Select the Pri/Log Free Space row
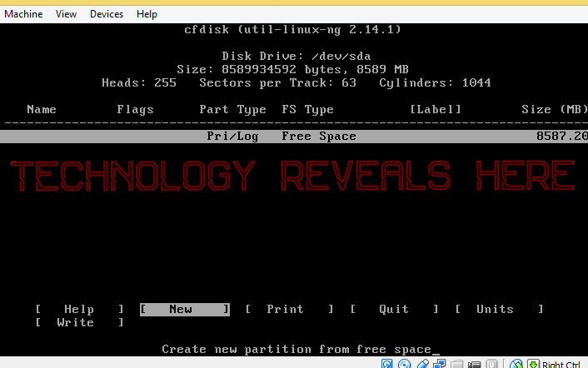588x368 pixels. 294,137
